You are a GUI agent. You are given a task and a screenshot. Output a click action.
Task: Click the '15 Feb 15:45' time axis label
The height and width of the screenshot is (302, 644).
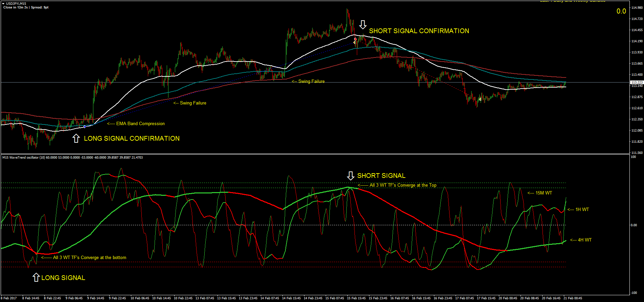356,298
